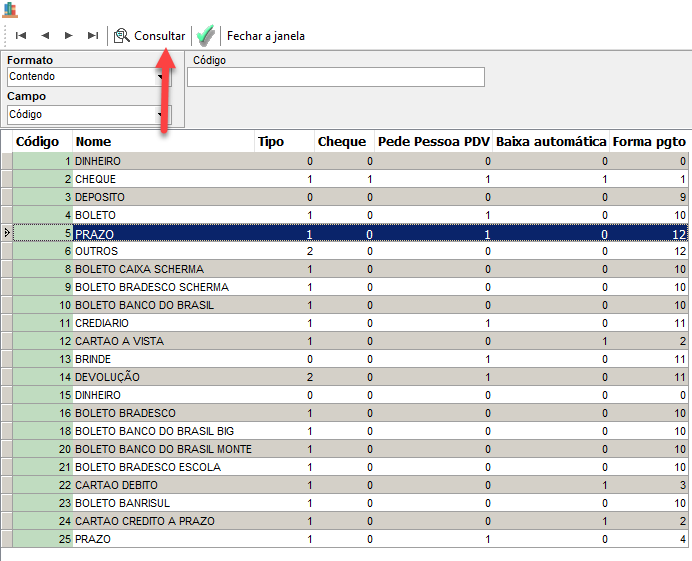This screenshot has width=692, height=561.
Task: Click the Consultar button label
Action: (160, 36)
